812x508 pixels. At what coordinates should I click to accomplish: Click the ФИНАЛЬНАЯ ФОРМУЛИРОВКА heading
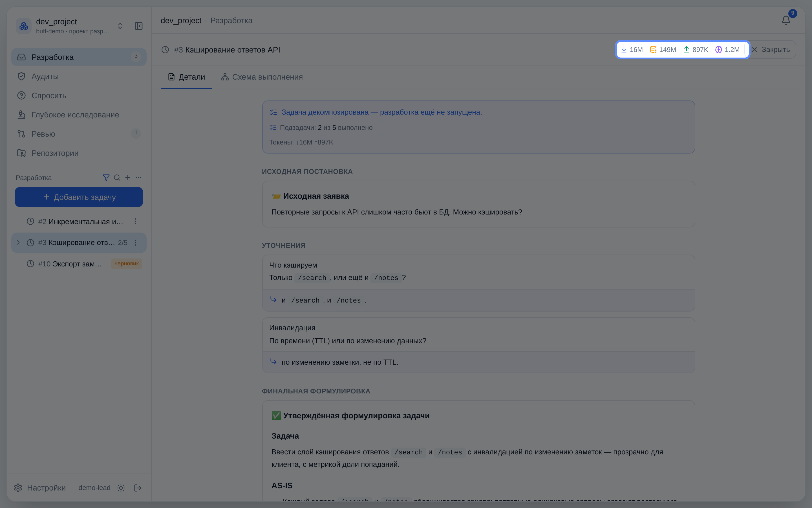(316, 391)
